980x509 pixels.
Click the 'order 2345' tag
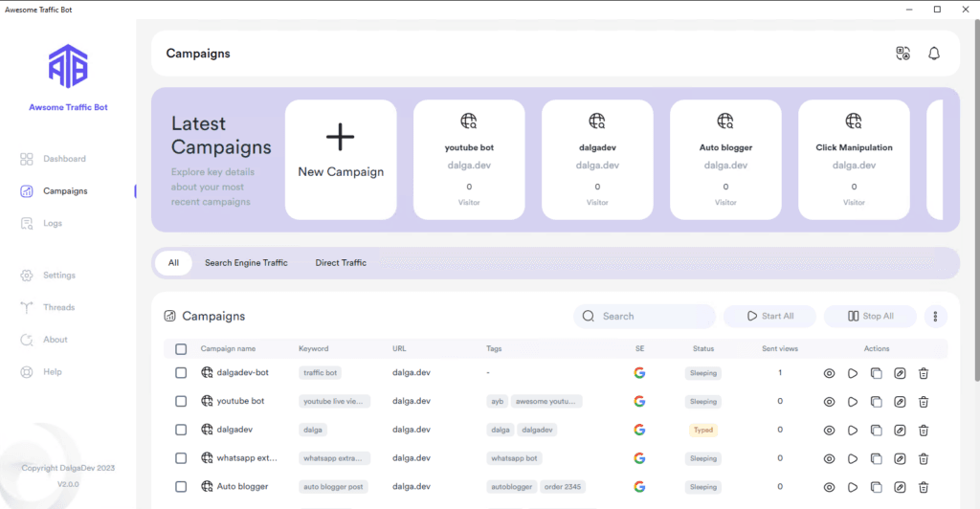[x=563, y=487]
